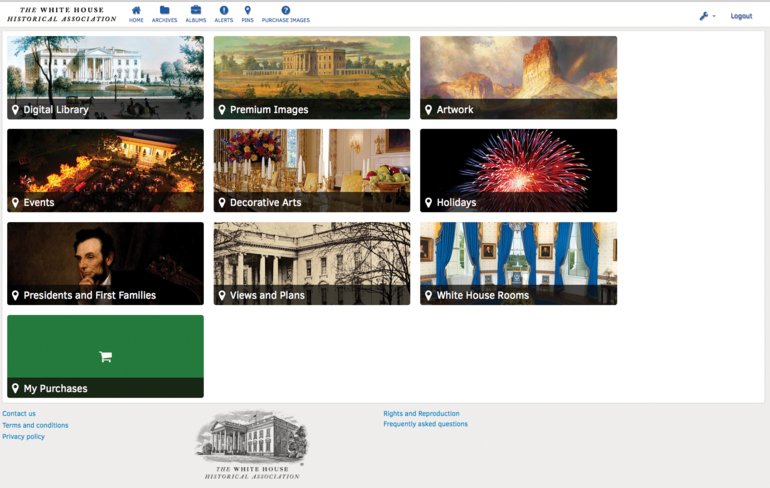770x488 pixels.
Task: Click the pin icon beside My Purchases
Action: coord(15,388)
